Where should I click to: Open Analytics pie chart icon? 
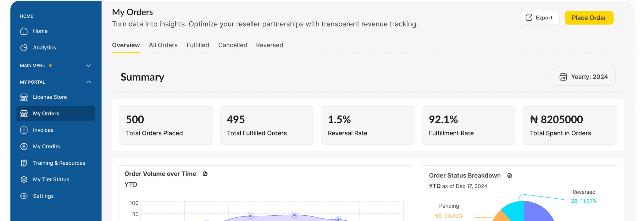coord(24,47)
